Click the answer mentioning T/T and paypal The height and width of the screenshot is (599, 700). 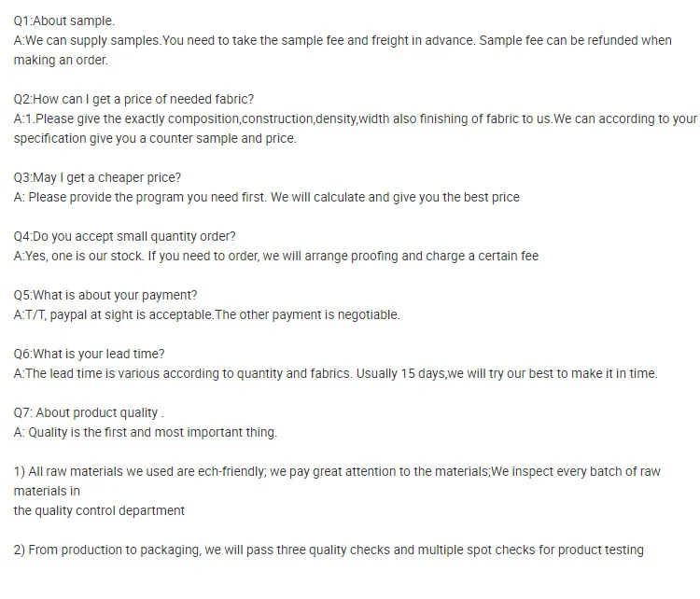coord(206,314)
